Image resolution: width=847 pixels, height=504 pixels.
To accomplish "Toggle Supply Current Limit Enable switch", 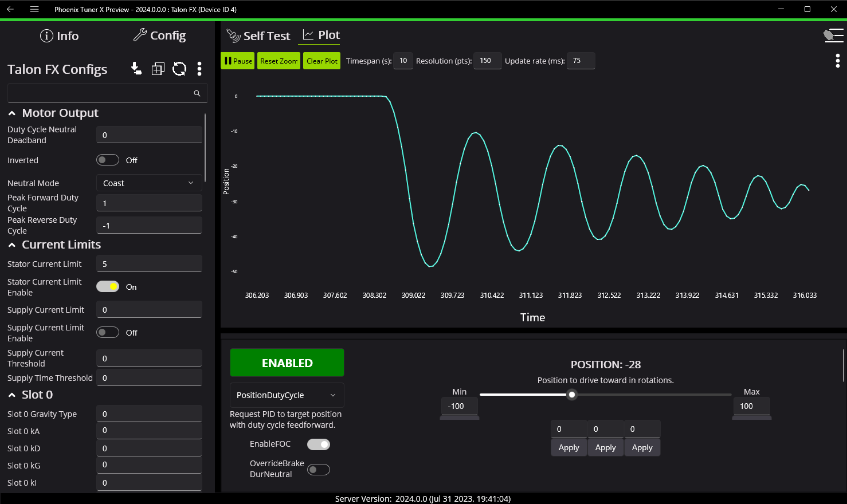I will pyautogui.click(x=108, y=332).
